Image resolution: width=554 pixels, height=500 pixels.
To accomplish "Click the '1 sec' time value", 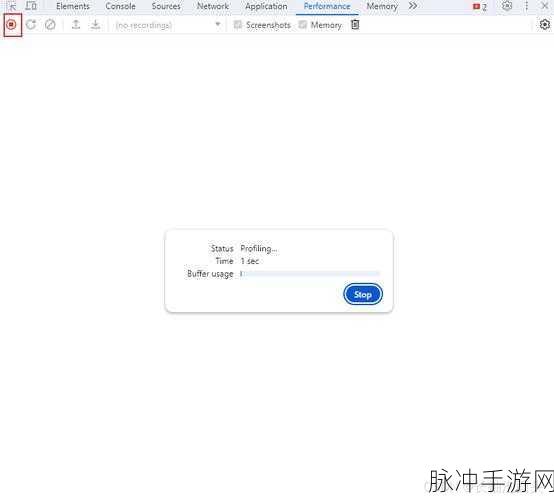I will [250, 261].
